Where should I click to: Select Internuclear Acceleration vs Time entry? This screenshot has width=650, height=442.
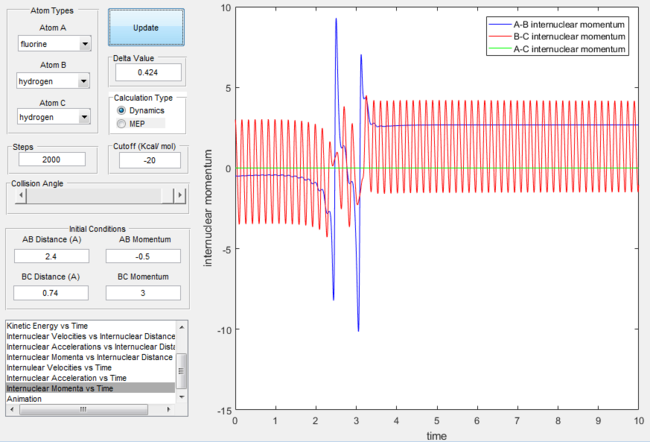pos(66,378)
